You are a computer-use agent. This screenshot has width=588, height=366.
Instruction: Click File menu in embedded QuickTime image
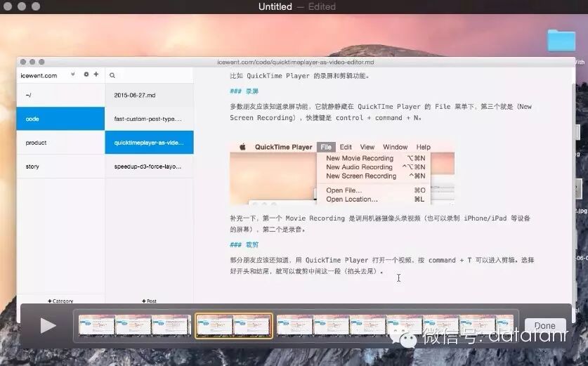[326, 147]
